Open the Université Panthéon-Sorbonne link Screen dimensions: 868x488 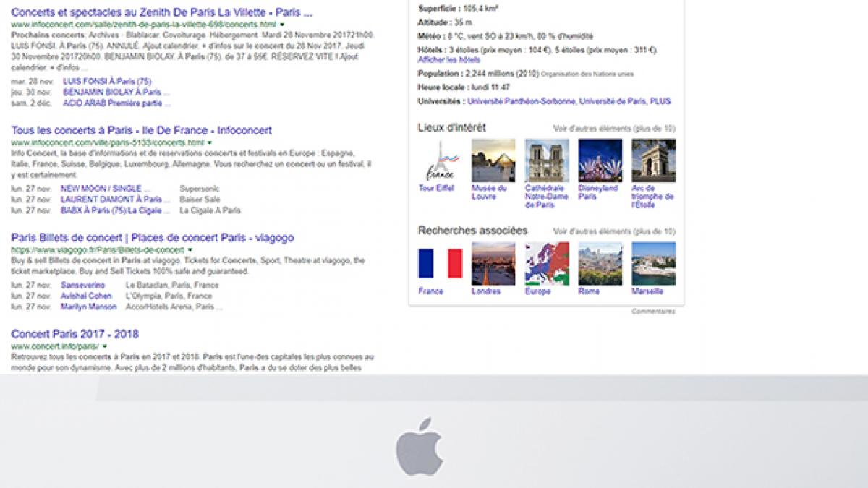(521, 101)
